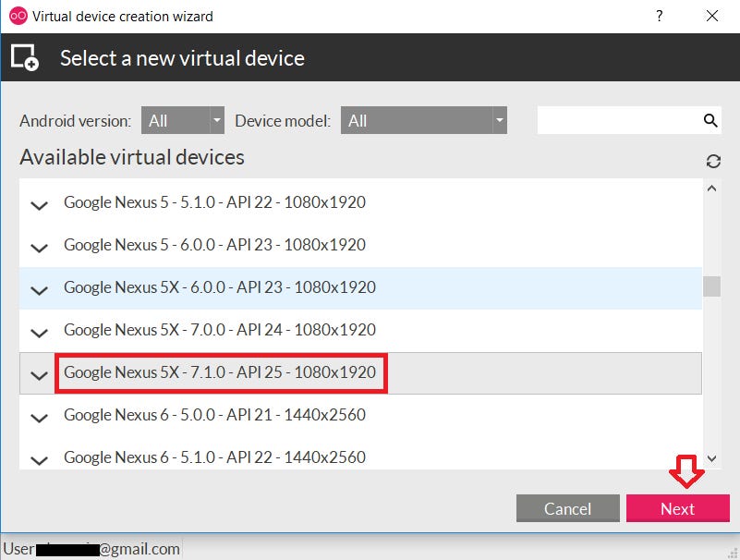Expand Google Nexus 6 - 5.1.0 chevron

pyautogui.click(x=39, y=460)
